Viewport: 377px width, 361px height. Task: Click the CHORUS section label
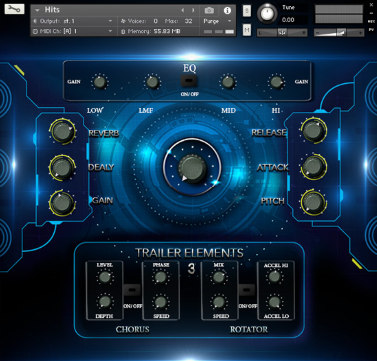click(x=132, y=329)
